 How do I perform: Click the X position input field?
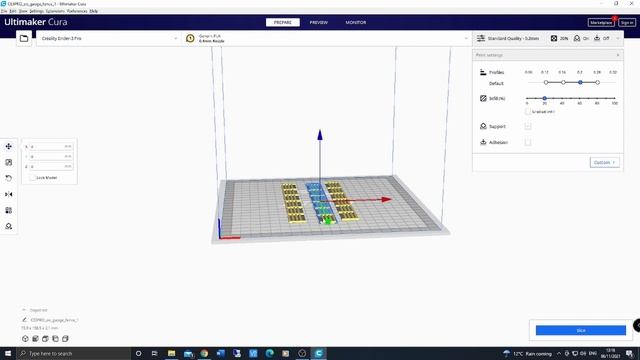click(x=51, y=146)
